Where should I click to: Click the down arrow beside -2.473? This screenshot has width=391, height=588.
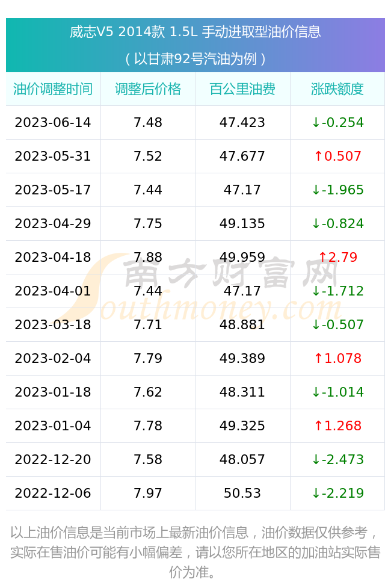(316, 460)
